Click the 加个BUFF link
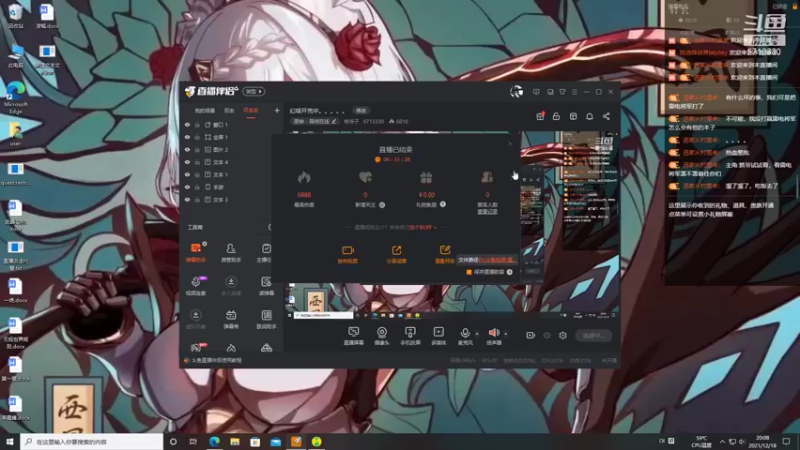The image size is (800, 450). (422, 227)
